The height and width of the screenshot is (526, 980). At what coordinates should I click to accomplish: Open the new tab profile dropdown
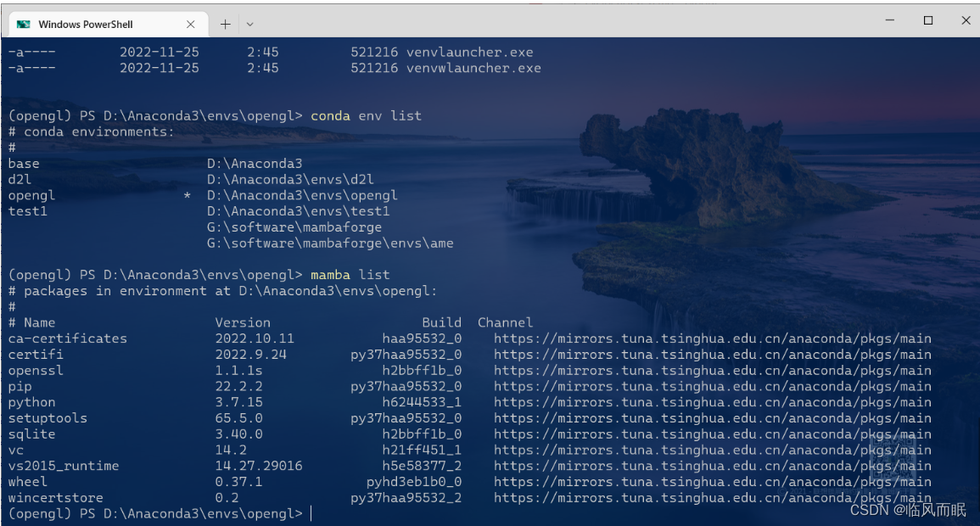point(250,25)
